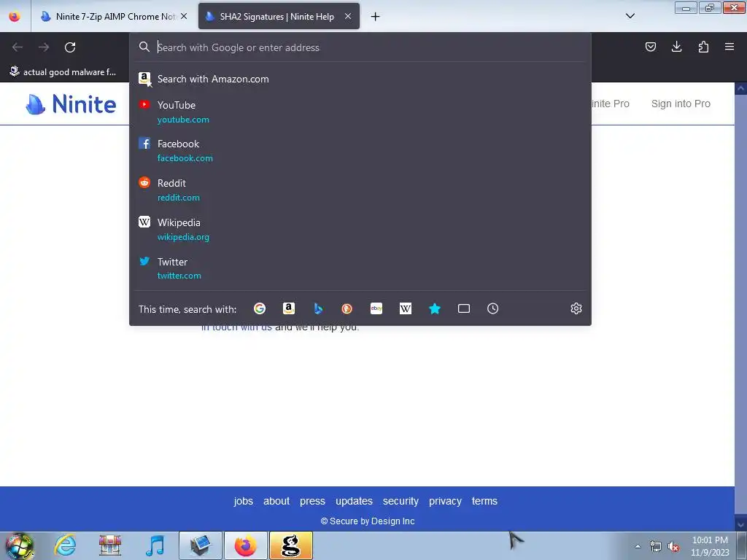Viewport: 747px width, 560px height.
Task: Search this time with Amazon
Action: pos(289,308)
